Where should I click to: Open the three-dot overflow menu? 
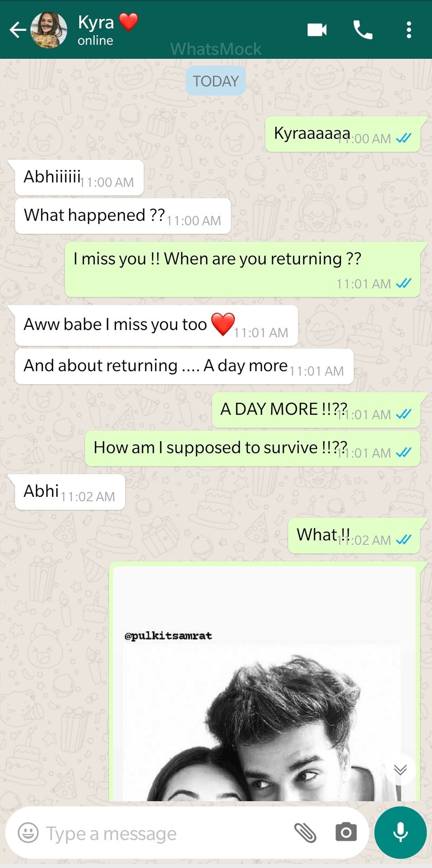tap(409, 30)
